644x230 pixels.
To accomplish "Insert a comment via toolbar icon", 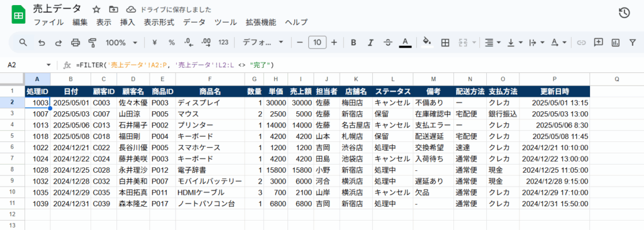I will coord(599,42).
